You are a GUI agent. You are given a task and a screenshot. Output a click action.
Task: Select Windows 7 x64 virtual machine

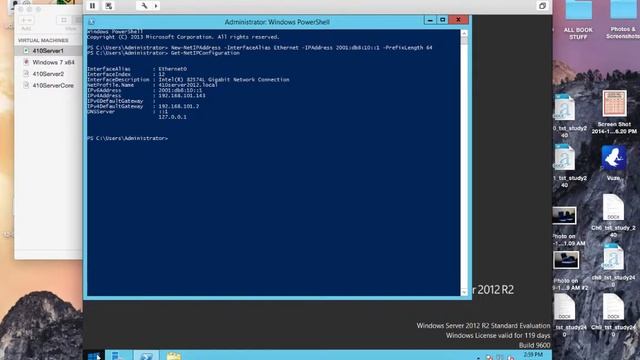(x=48, y=62)
